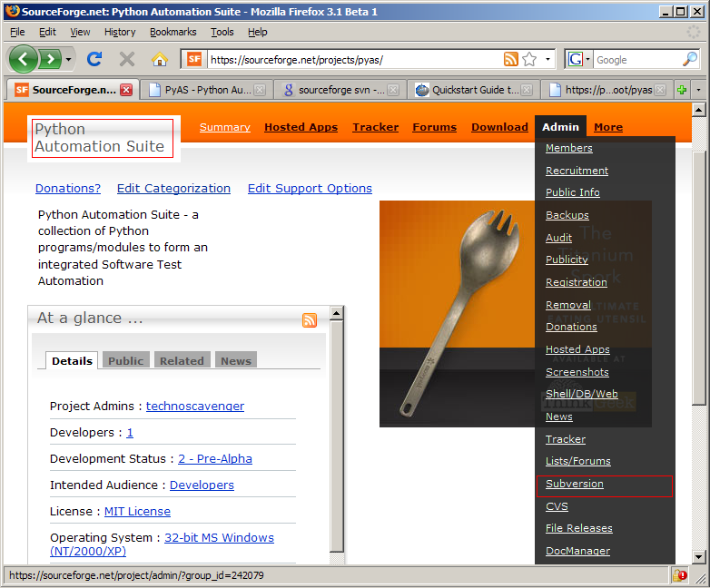The image size is (710, 588).
Task: Select the News tab in At a glance
Action: click(236, 361)
